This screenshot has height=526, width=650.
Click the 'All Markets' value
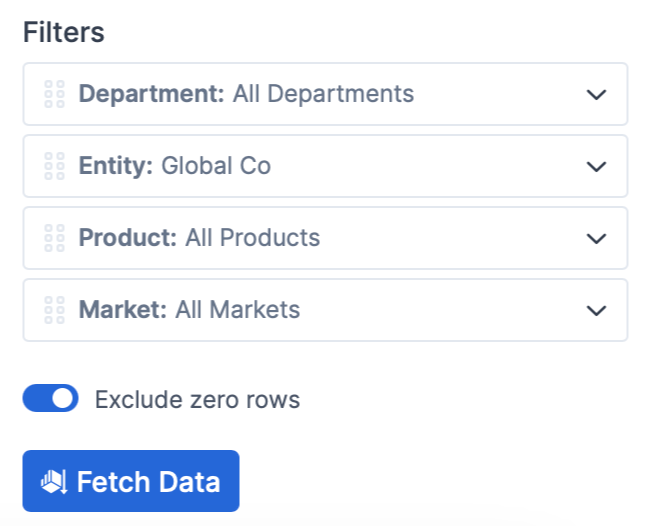point(238,310)
